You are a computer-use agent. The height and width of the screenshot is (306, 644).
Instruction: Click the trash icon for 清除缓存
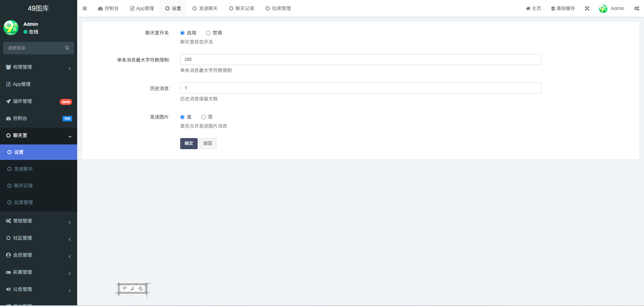click(x=553, y=8)
